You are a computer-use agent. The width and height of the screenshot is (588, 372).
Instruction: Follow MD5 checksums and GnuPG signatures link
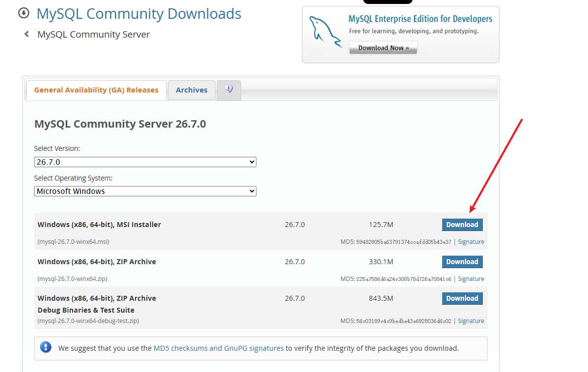[x=218, y=348]
